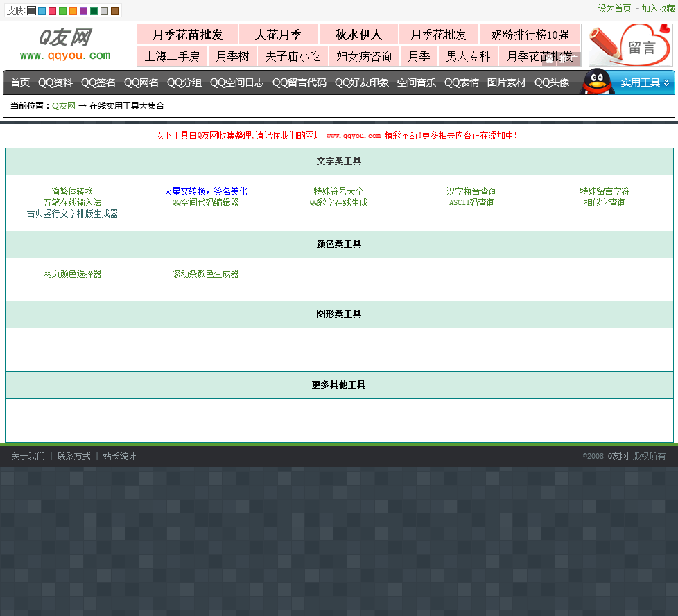Open ad link 月季树
This screenshot has width=678, height=616.
coord(233,56)
